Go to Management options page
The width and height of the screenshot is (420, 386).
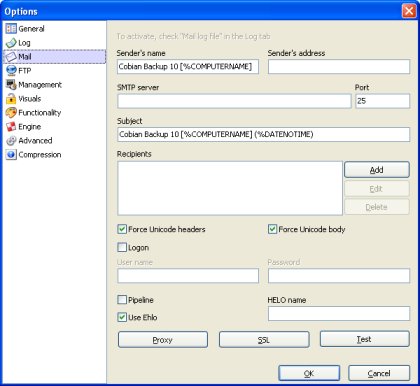coord(40,85)
